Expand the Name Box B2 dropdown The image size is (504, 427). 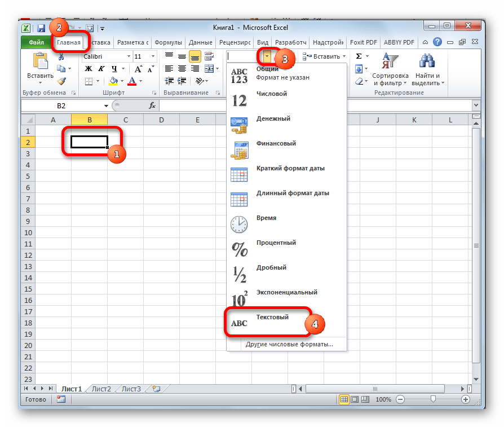pos(105,106)
